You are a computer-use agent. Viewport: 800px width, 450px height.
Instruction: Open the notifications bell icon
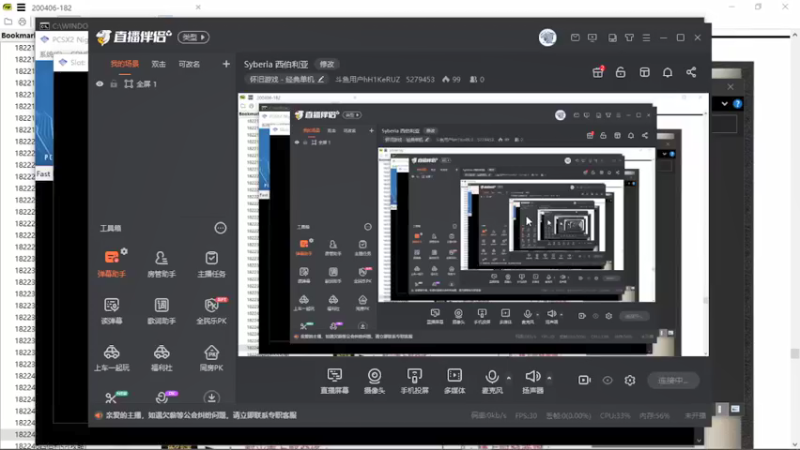click(x=667, y=72)
